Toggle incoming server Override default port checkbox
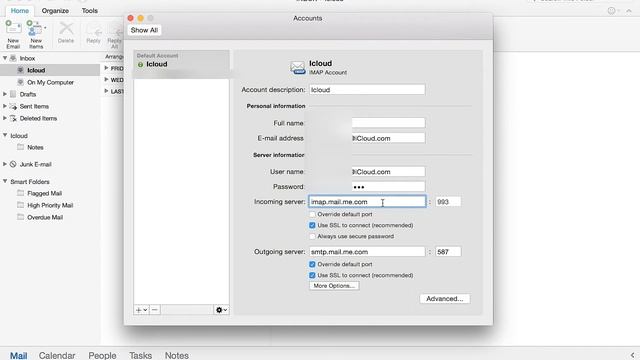Viewport: 640px width, 360px height. pyautogui.click(x=312, y=214)
